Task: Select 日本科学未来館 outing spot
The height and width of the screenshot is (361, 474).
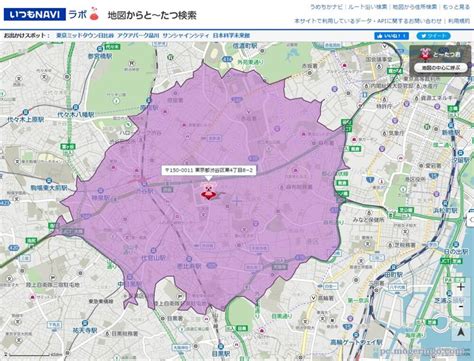Action: [x=231, y=35]
